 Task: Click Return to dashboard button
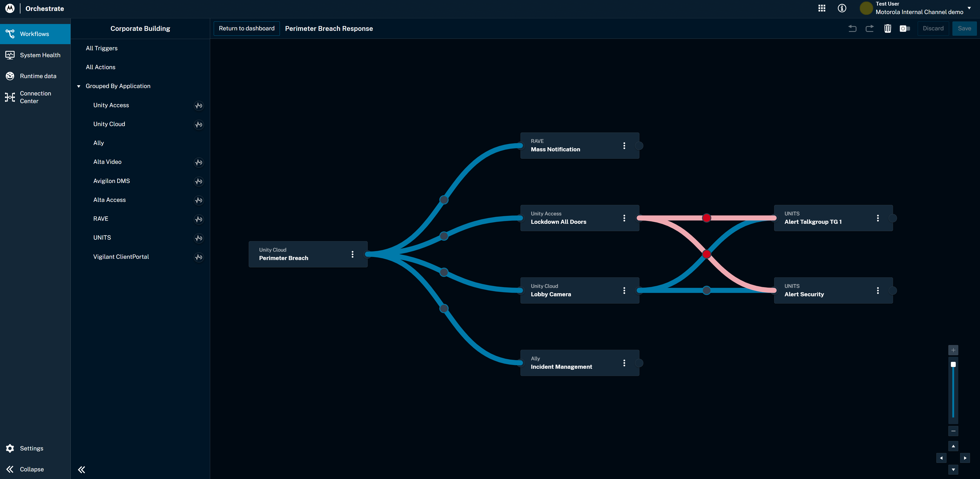[x=246, y=29]
